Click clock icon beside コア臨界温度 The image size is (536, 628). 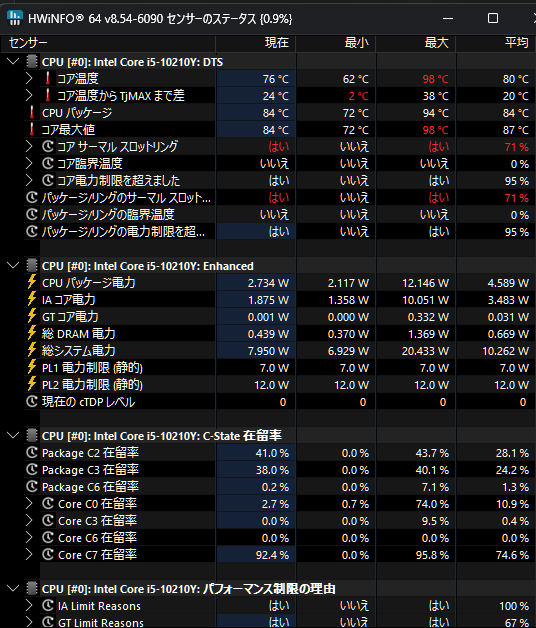point(48,163)
